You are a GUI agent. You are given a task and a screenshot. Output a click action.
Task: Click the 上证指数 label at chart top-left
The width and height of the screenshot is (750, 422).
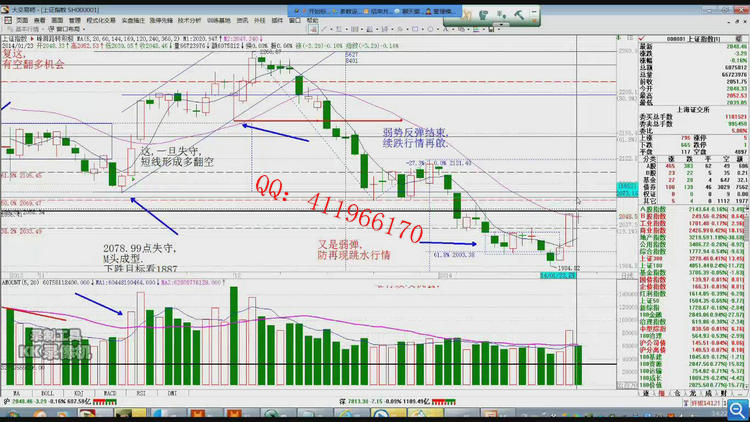[x=15, y=38]
